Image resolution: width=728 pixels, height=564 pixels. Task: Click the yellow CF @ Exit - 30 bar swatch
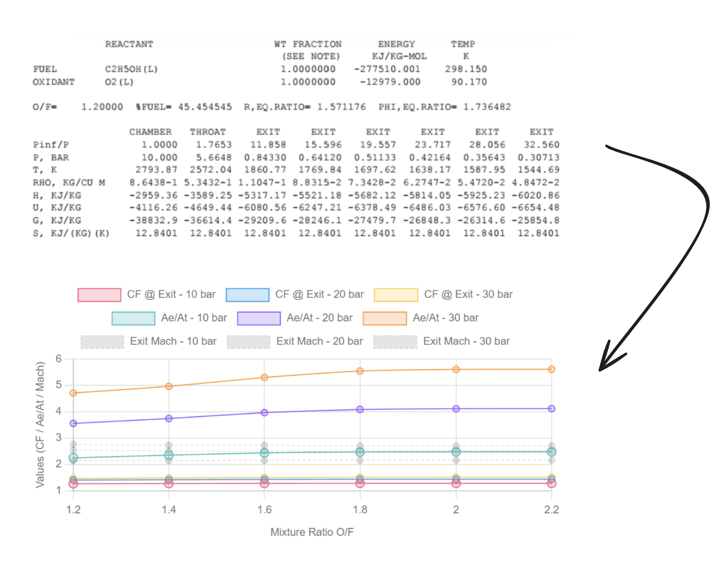pyautogui.click(x=396, y=294)
